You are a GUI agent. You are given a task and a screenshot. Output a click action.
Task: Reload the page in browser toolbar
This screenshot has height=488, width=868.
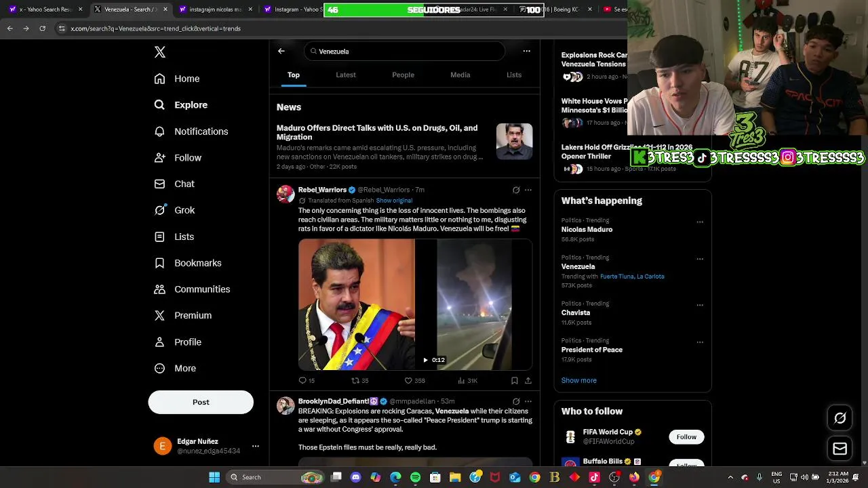42,28
